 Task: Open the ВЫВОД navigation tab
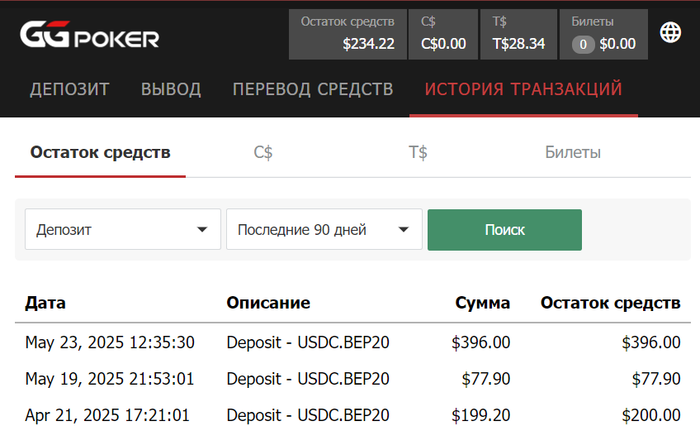(171, 89)
